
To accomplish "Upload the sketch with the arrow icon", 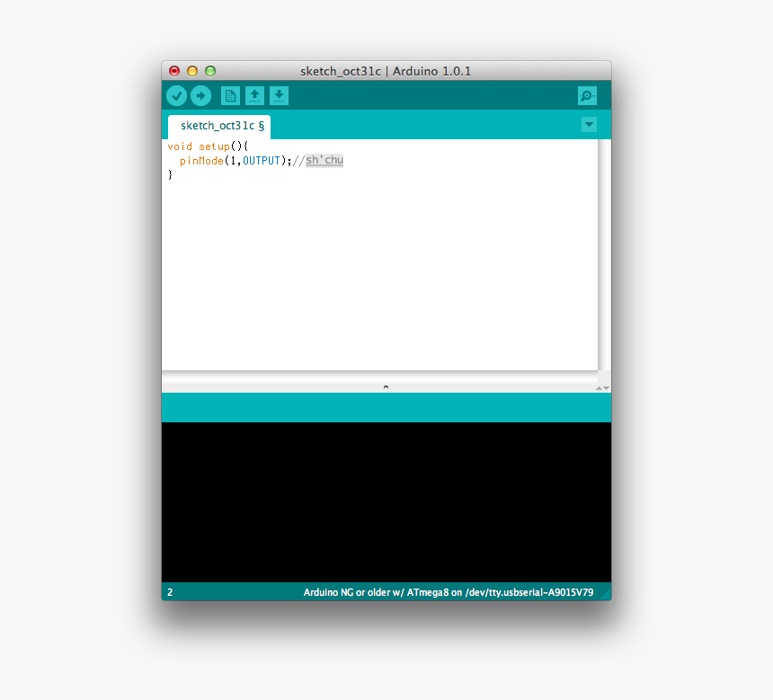I will (200, 95).
